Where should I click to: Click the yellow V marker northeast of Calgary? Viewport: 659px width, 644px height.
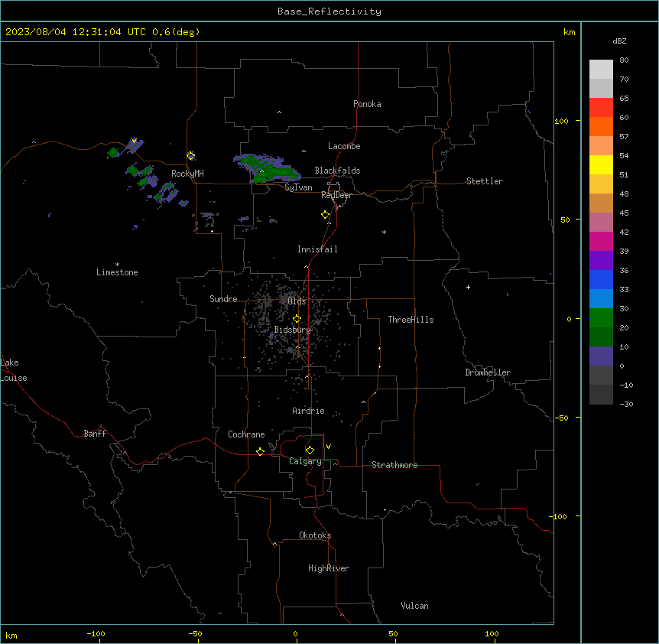(x=328, y=447)
